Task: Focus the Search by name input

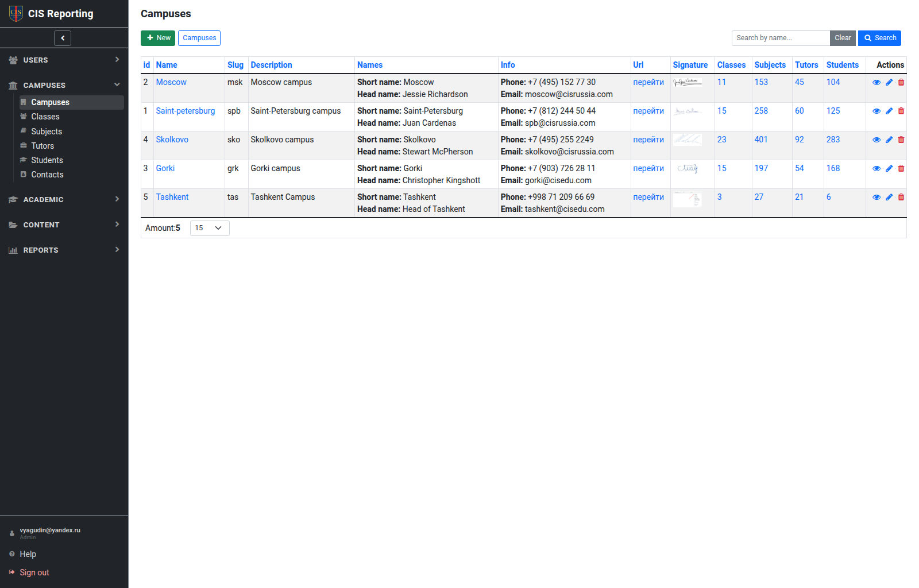Action: point(781,38)
